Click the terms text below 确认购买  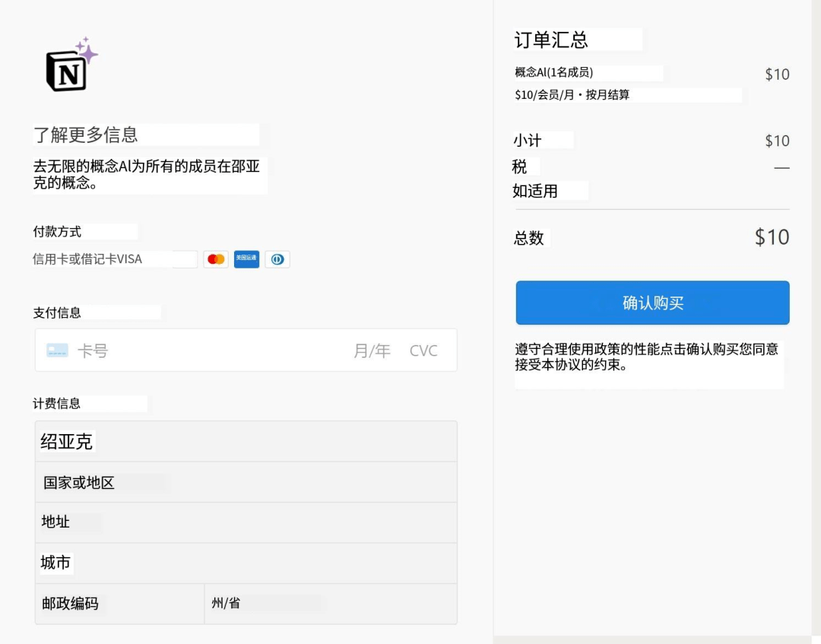(x=647, y=357)
